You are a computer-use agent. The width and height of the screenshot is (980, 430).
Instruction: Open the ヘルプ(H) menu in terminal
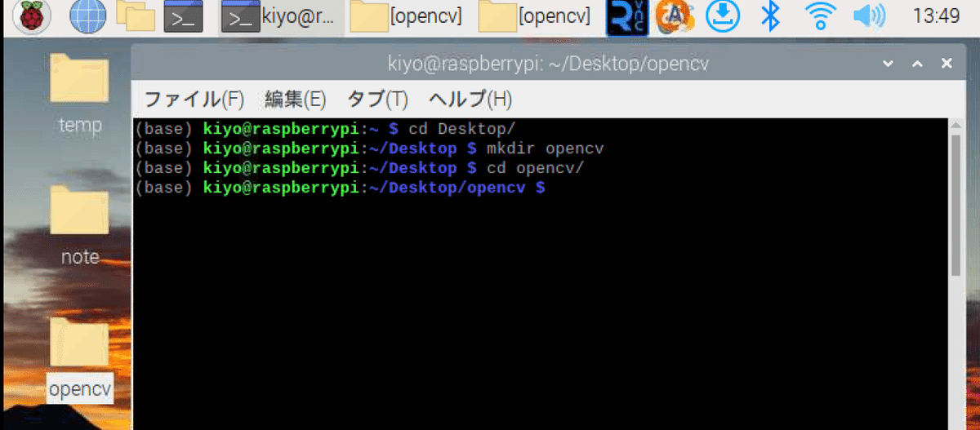[x=470, y=100]
